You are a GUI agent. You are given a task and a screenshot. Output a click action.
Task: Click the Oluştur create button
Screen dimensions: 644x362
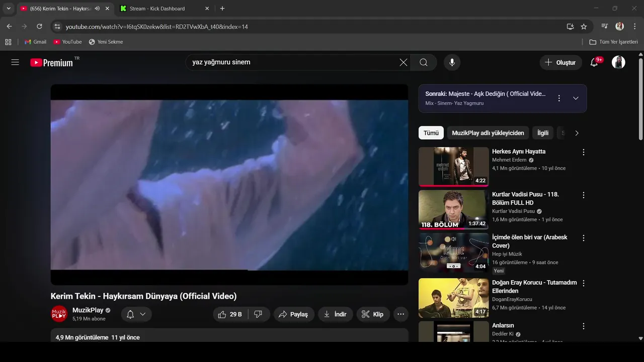560,62
